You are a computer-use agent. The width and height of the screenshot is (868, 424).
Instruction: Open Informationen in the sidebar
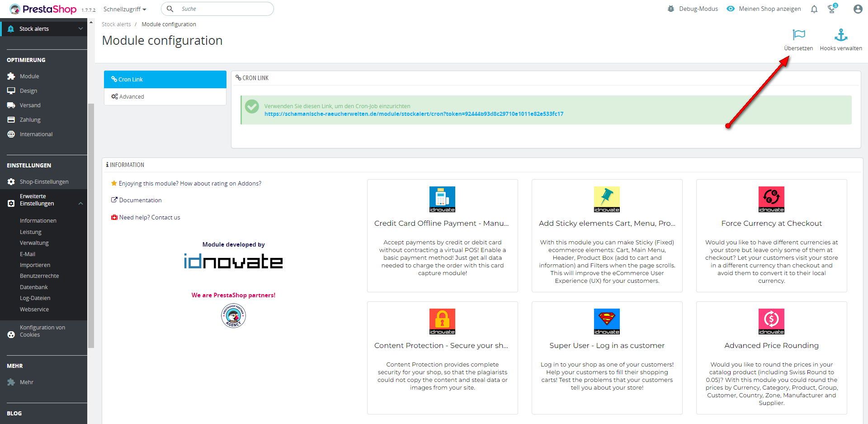pyautogui.click(x=38, y=221)
